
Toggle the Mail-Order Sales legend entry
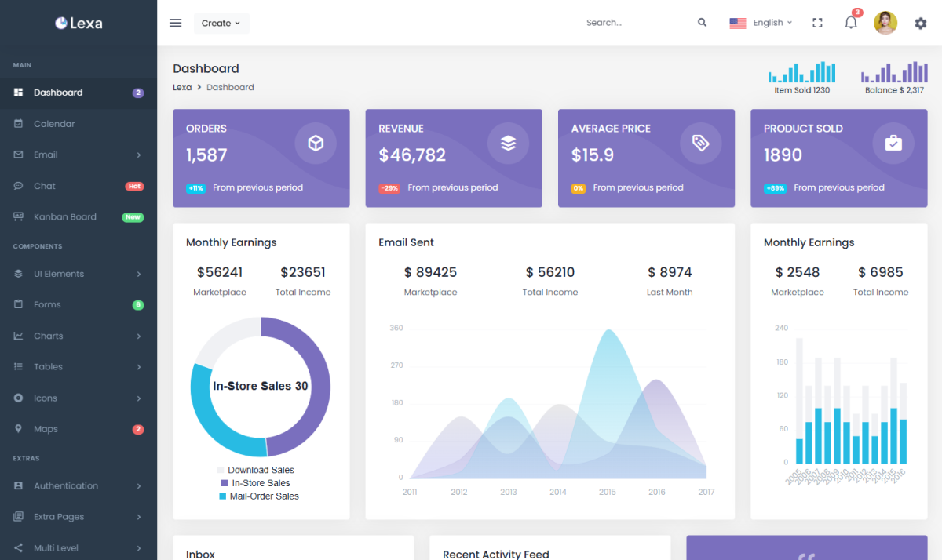point(263,496)
